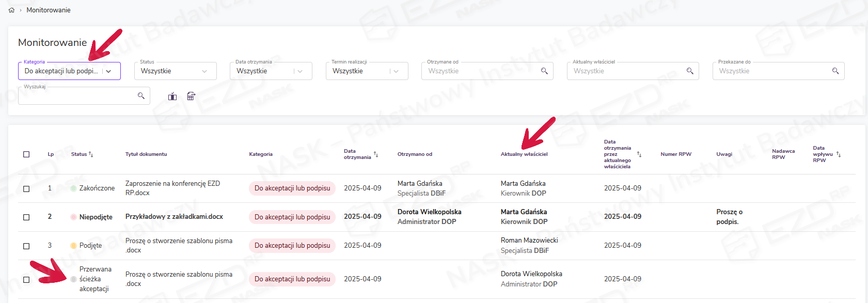This screenshot has height=303, width=868.
Task: Open the Zaproszenie na konferencję EZD RP.docx document
Action: point(172,188)
